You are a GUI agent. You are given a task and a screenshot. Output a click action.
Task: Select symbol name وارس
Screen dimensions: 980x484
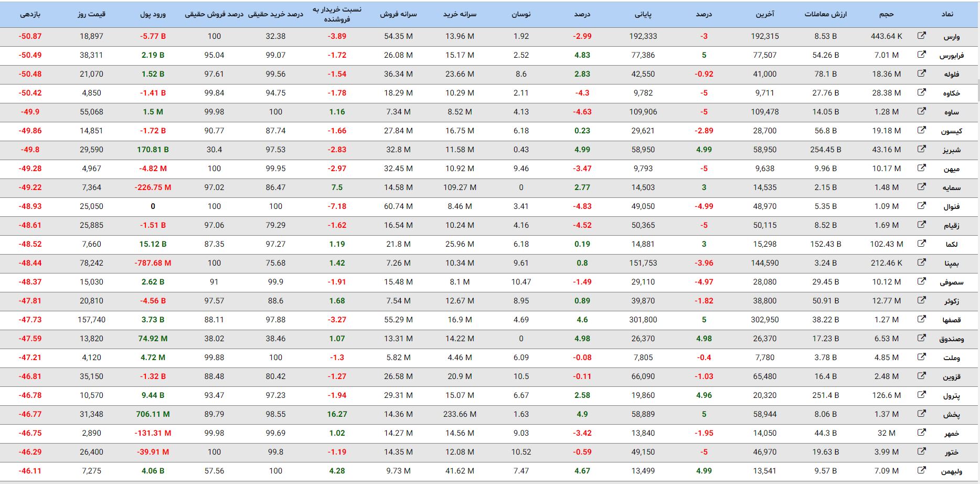(952, 37)
